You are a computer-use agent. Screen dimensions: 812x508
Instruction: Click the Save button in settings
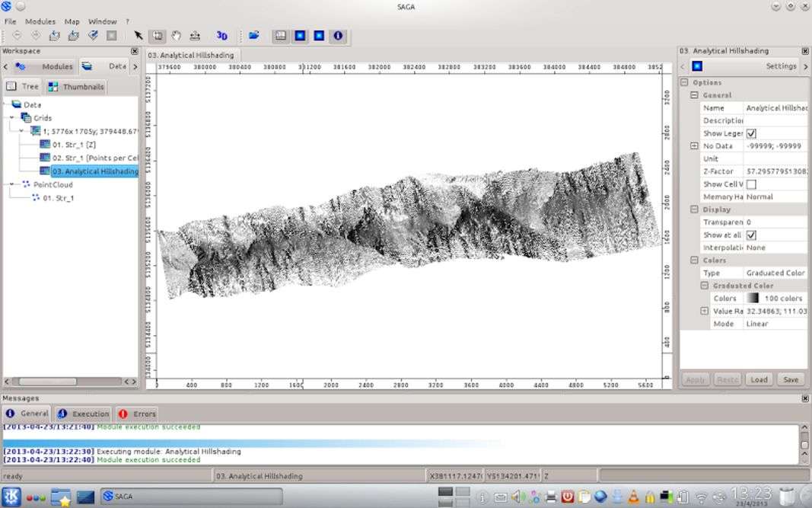point(791,379)
